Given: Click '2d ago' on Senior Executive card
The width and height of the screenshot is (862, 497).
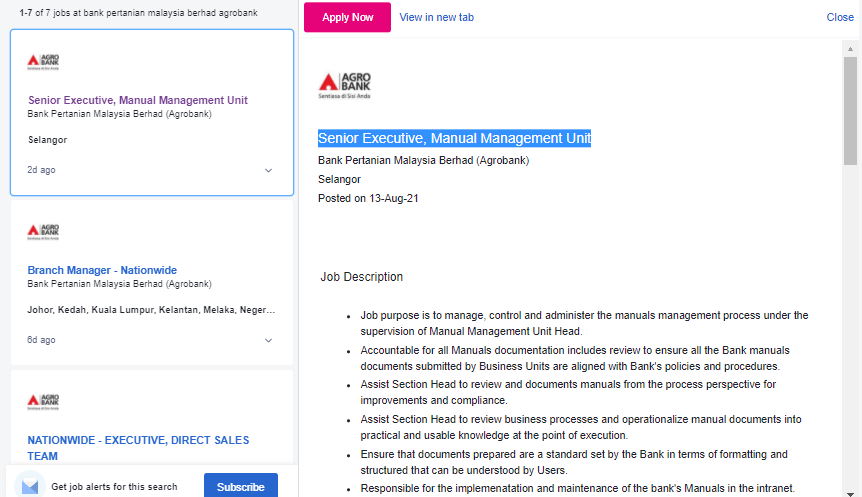Looking at the screenshot, I should pos(41,170).
